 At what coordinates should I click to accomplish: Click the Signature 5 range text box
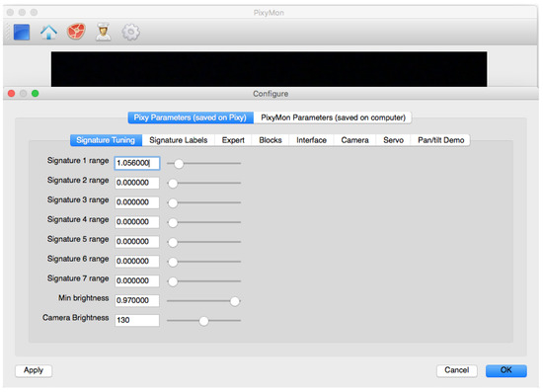(137, 242)
